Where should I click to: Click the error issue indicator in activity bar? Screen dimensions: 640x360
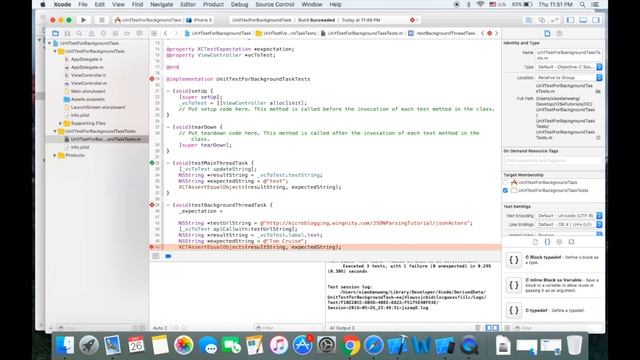[414, 20]
